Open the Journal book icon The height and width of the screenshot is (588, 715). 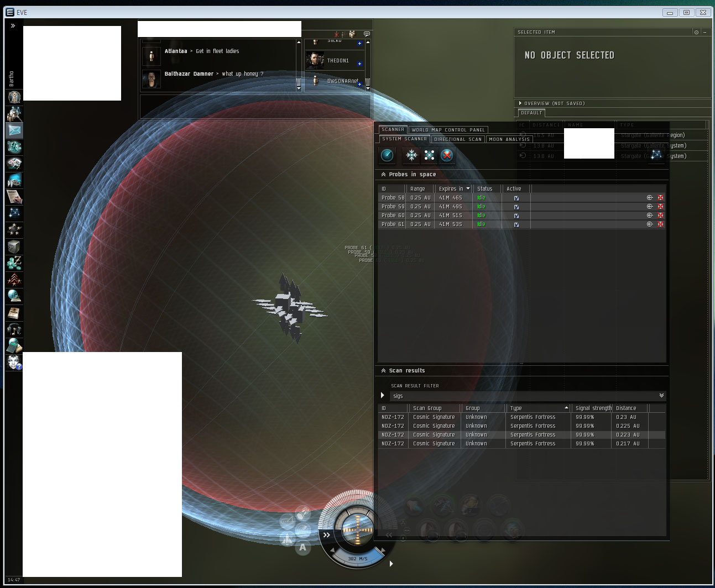[14, 313]
